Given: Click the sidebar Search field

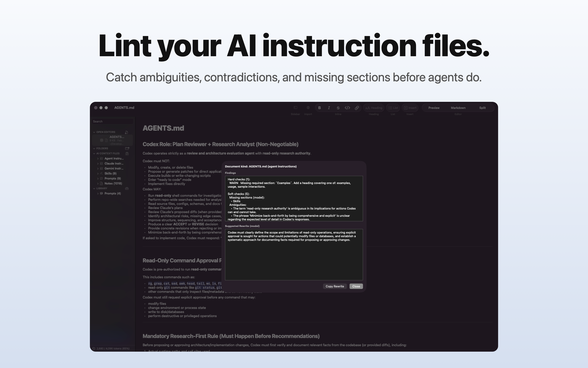Looking at the screenshot, I should pyautogui.click(x=112, y=121).
